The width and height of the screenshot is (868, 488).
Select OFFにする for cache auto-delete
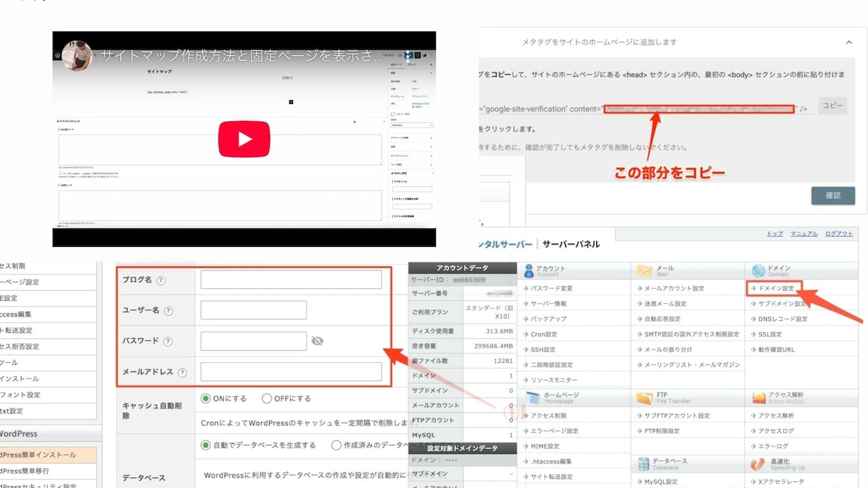pyautogui.click(x=267, y=398)
